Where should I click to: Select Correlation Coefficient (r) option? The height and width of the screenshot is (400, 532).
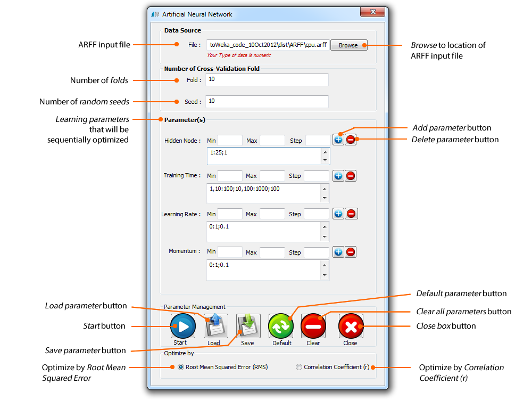298,367
